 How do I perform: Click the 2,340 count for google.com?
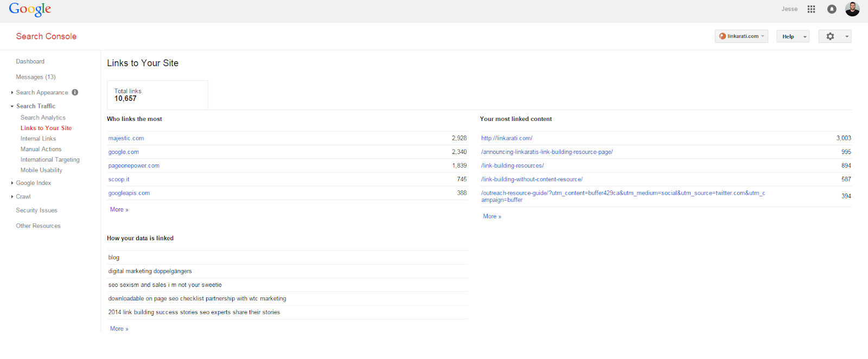tap(459, 152)
